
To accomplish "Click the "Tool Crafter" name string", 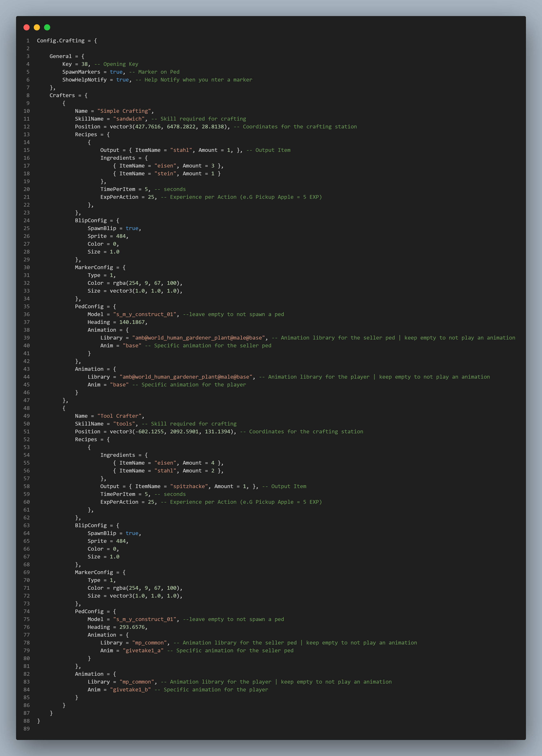I will point(119,416).
